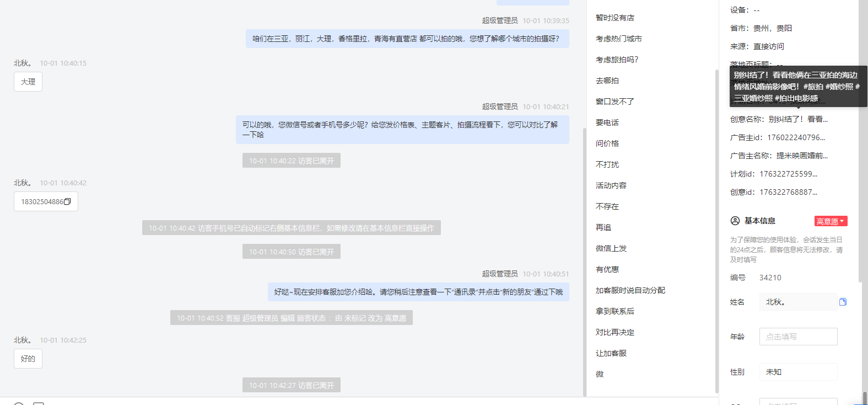The image size is (868, 405).
Task: Click the 好的 visitor message
Action: click(x=28, y=359)
